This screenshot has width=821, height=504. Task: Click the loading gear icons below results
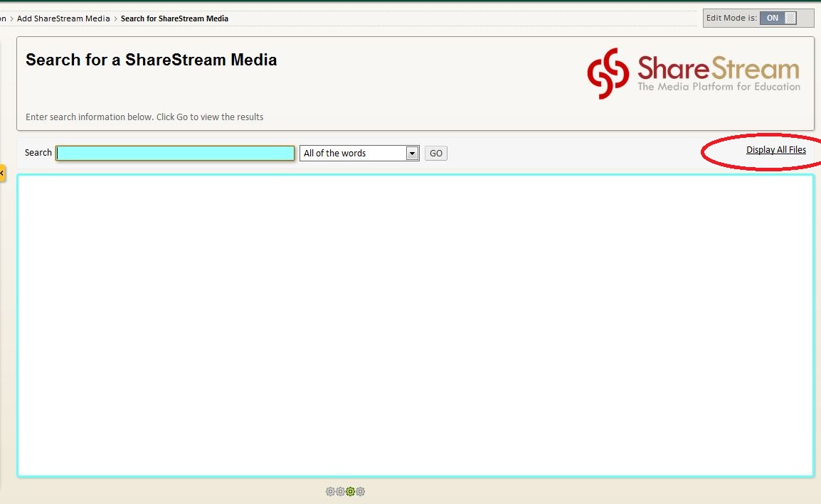[x=345, y=491]
